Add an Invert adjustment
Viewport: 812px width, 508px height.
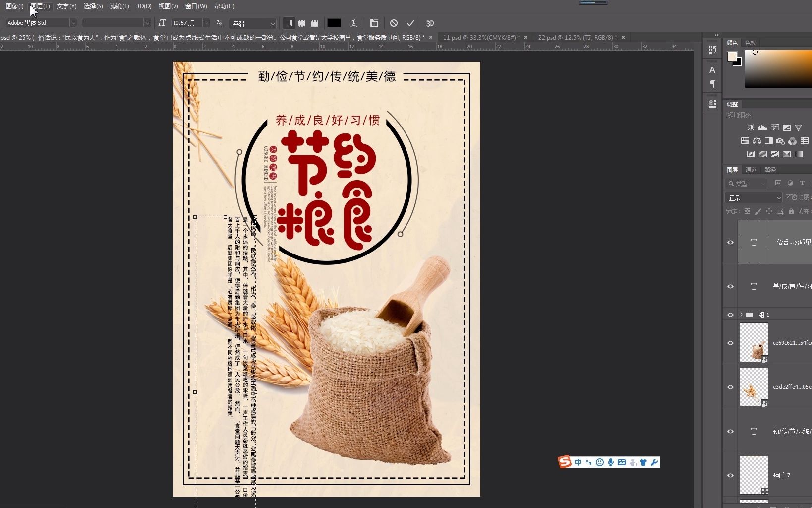(751, 154)
